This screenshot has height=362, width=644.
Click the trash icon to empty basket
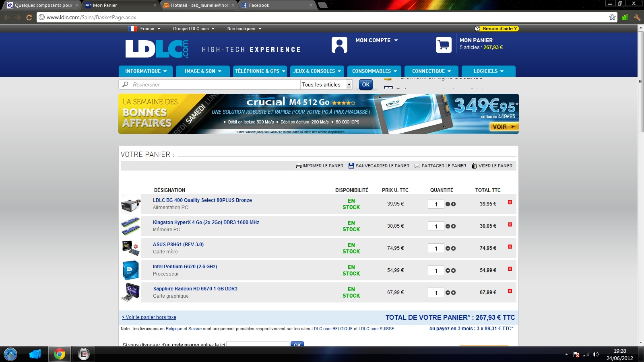[474, 166]
